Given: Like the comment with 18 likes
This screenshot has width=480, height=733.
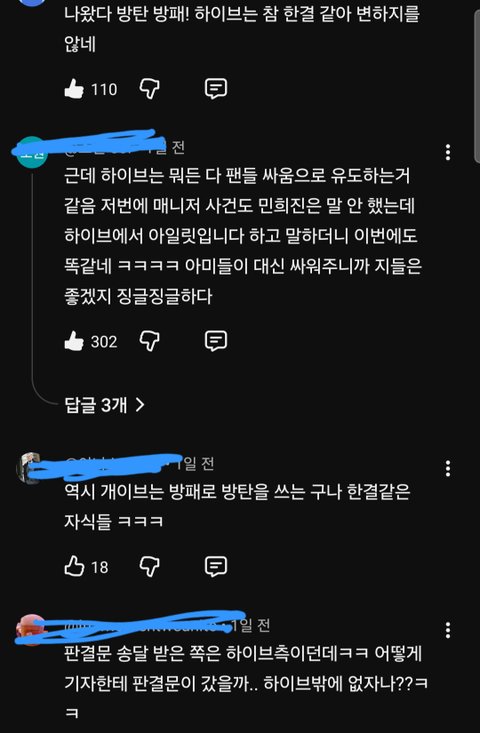Looking at the screenshot, I should (74, 567).
